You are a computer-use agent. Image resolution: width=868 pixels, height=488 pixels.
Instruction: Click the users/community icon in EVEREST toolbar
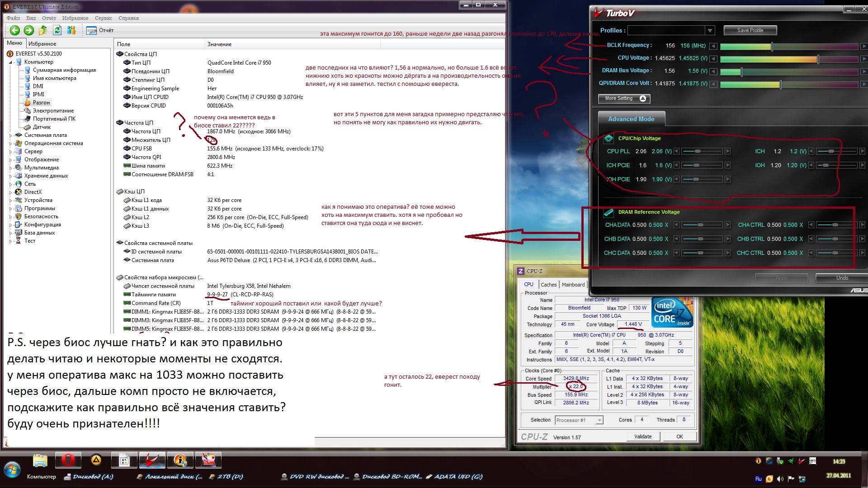(71, 30)
